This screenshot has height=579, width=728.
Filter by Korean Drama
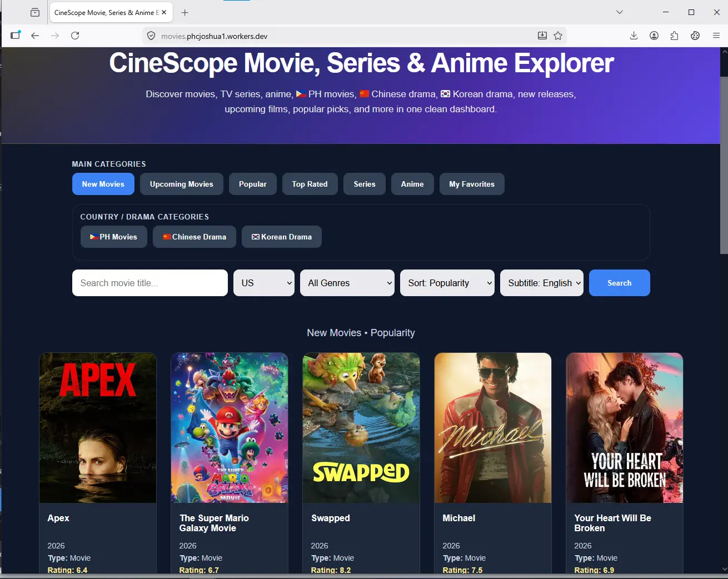(x=282, y=237)
